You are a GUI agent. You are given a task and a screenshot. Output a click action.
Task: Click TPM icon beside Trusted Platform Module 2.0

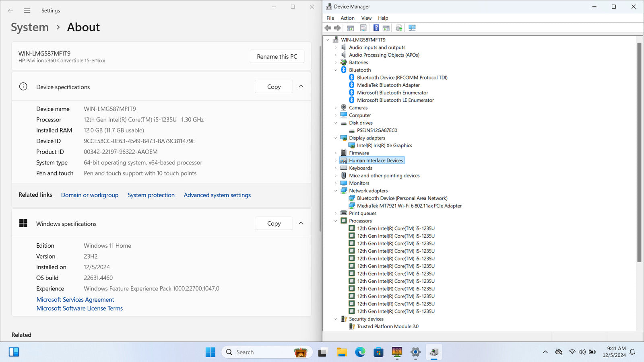coord(352,326)
